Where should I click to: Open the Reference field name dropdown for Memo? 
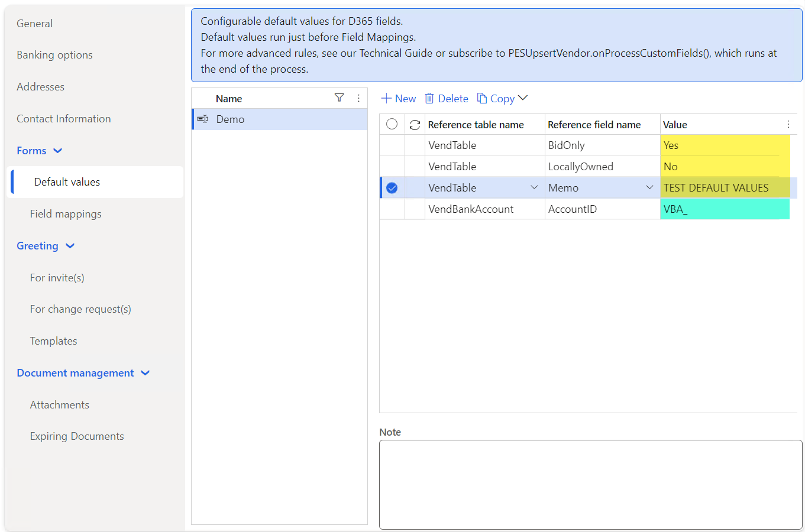649,187
